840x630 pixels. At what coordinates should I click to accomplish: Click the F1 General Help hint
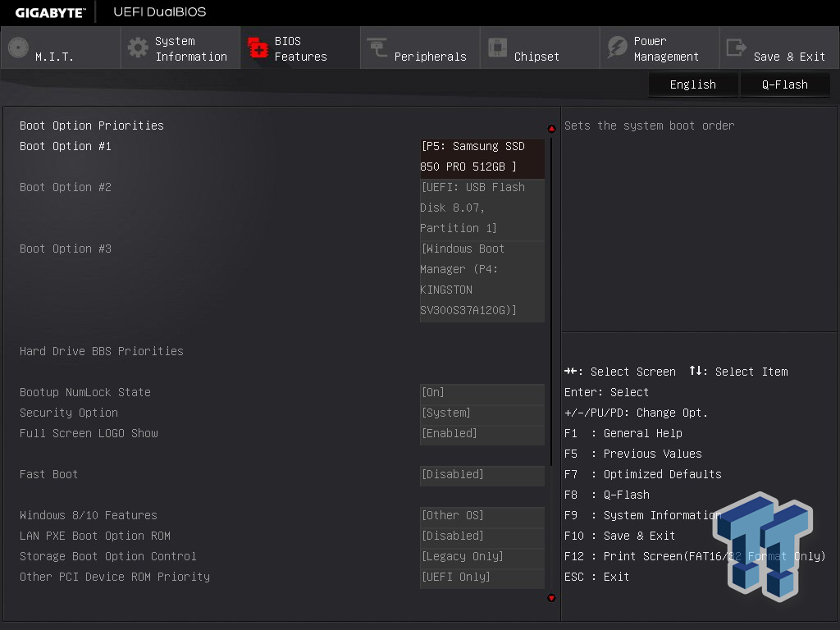pos(623,433)
